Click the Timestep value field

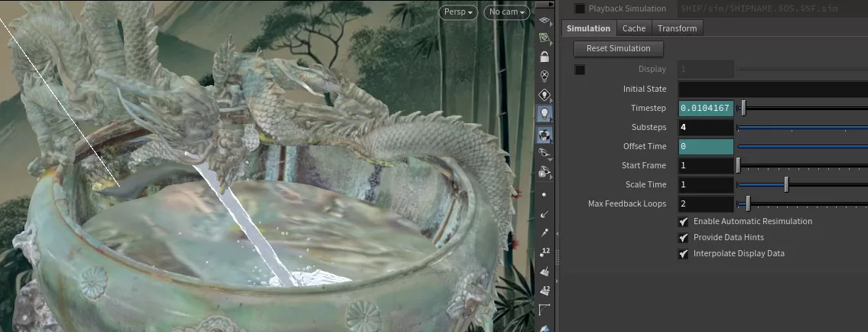pos(706,108)
